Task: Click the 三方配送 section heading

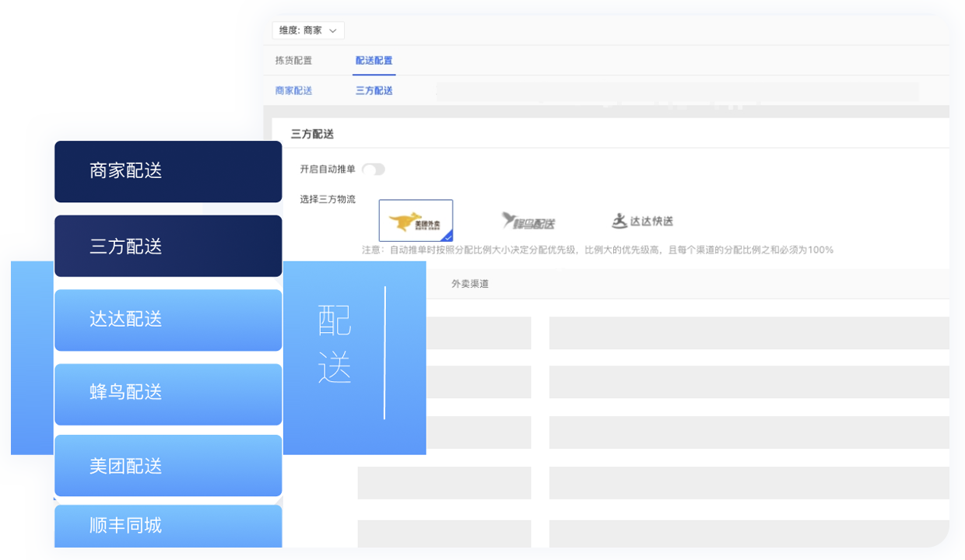Action: coord(312,135)
